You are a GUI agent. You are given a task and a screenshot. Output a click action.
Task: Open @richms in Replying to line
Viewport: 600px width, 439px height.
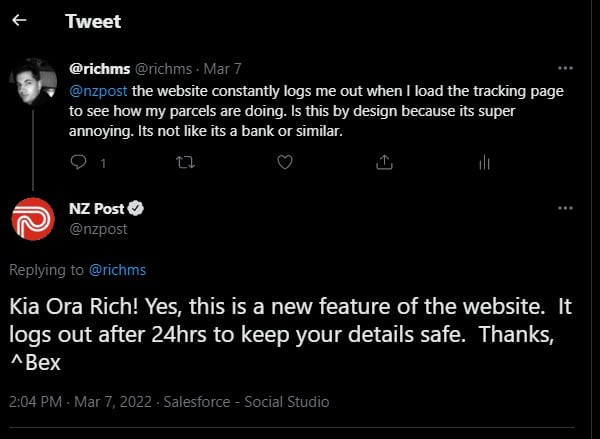click(x=118, y=270)
